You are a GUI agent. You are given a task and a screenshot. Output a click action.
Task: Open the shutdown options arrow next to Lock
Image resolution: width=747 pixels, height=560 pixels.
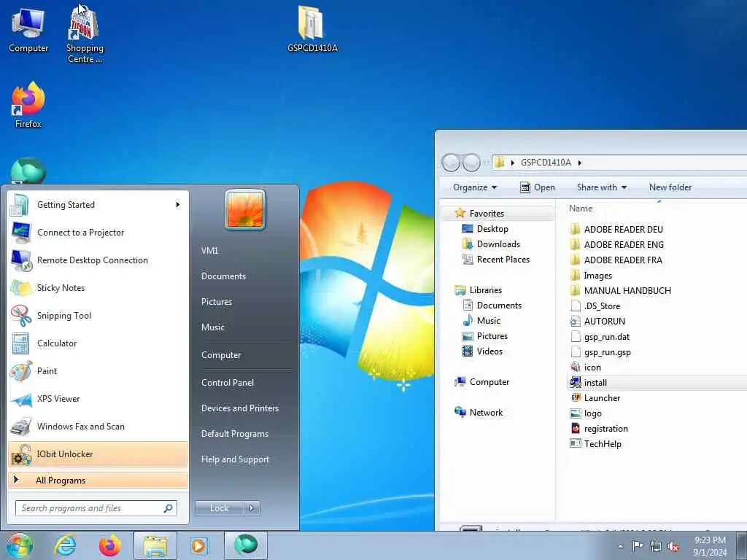point(252,508)
